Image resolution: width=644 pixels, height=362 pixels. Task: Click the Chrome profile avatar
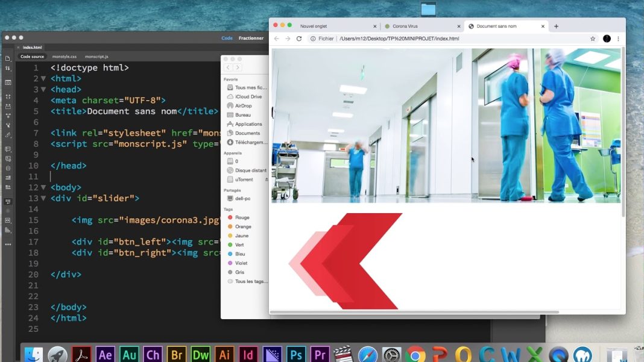coord(607,39)
